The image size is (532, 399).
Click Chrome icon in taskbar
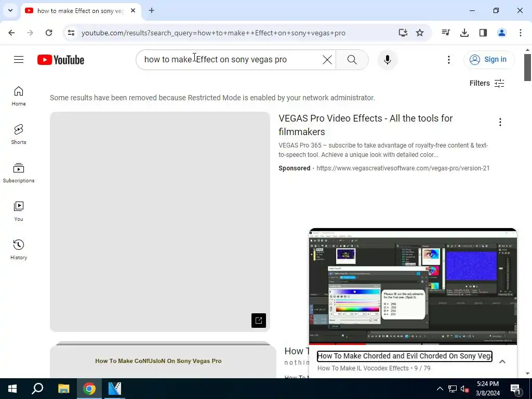pyautogui.click(x=89, y=389)
